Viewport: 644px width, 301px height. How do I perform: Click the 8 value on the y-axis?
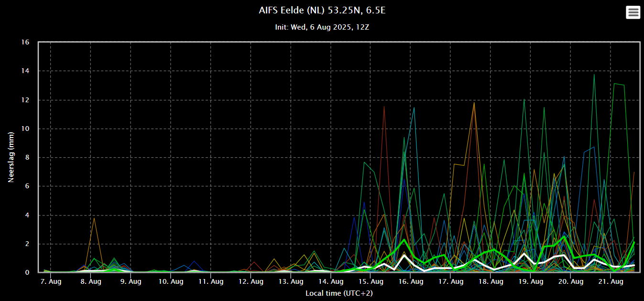(x=27, y=158)
